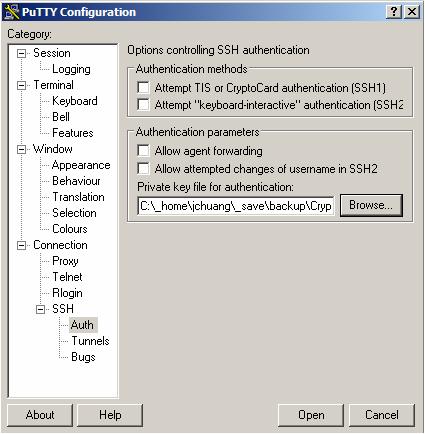Open the Logging category
This screenshot has width=425, height=434.
[71, 69]
